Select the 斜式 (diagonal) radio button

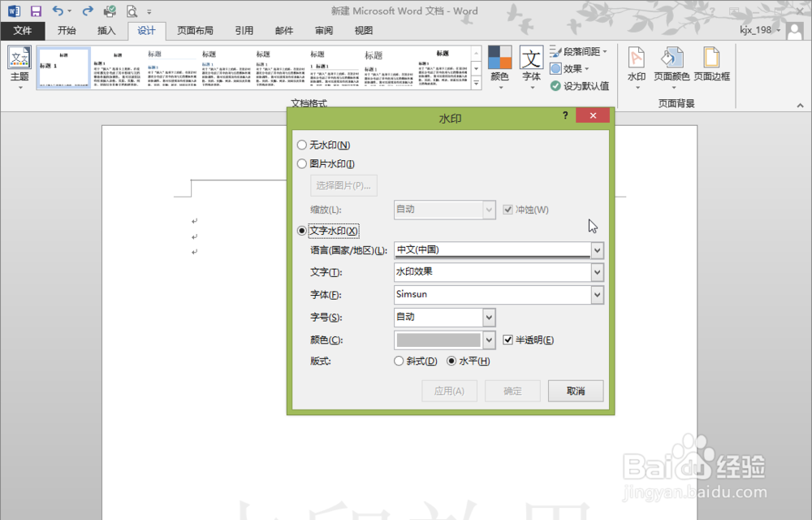click(x=399, y=361)
